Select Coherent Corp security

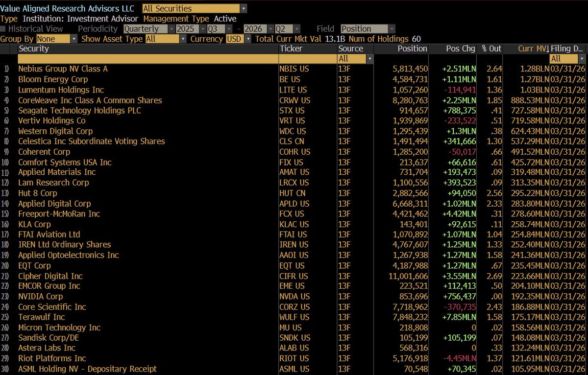pos(44,152)
